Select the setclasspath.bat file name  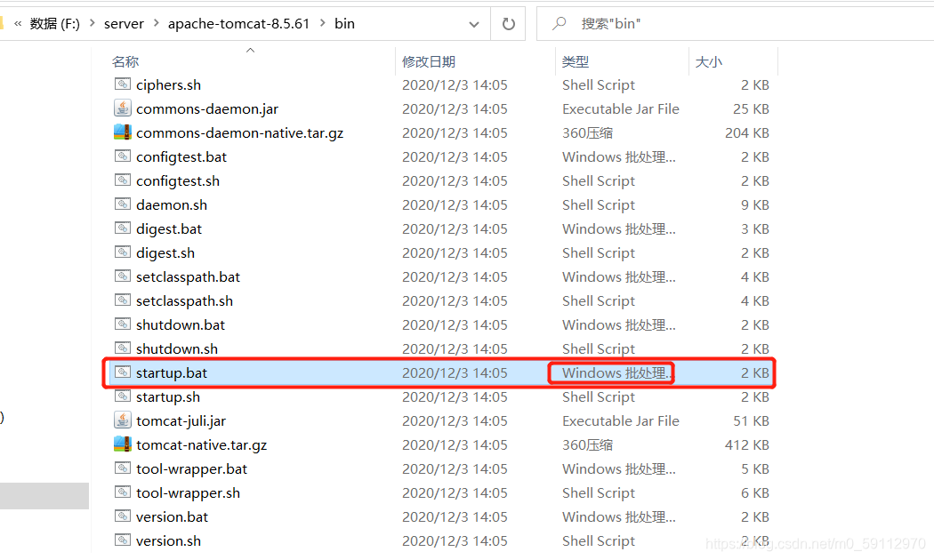pyautogui.click(x=188, y=276)
